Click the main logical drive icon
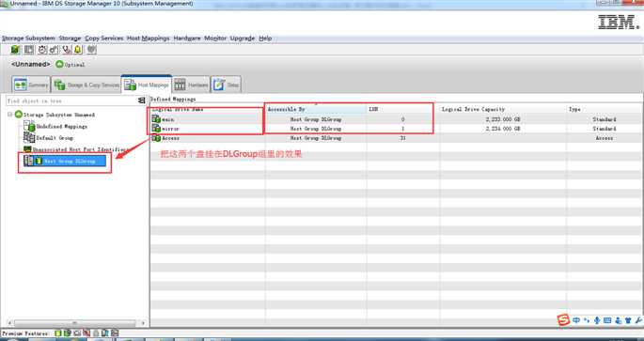Image resolution: width=644 pixels, height=341 pixels. 156,119
